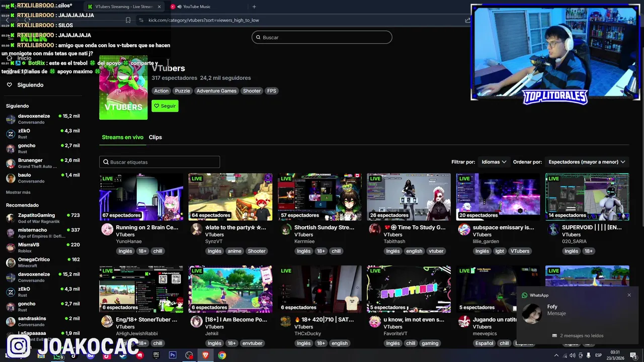This screenshot has width=644, height=362.
Task: Open Google Chrome from the taskbar
Action: (x=222, y=355)
